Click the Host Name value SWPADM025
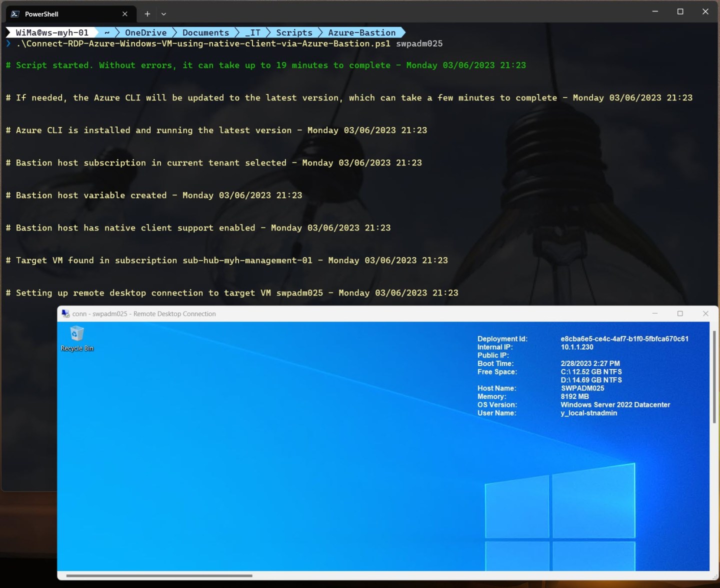This screenshot has width=720, height=588. [x=582, y=388]
